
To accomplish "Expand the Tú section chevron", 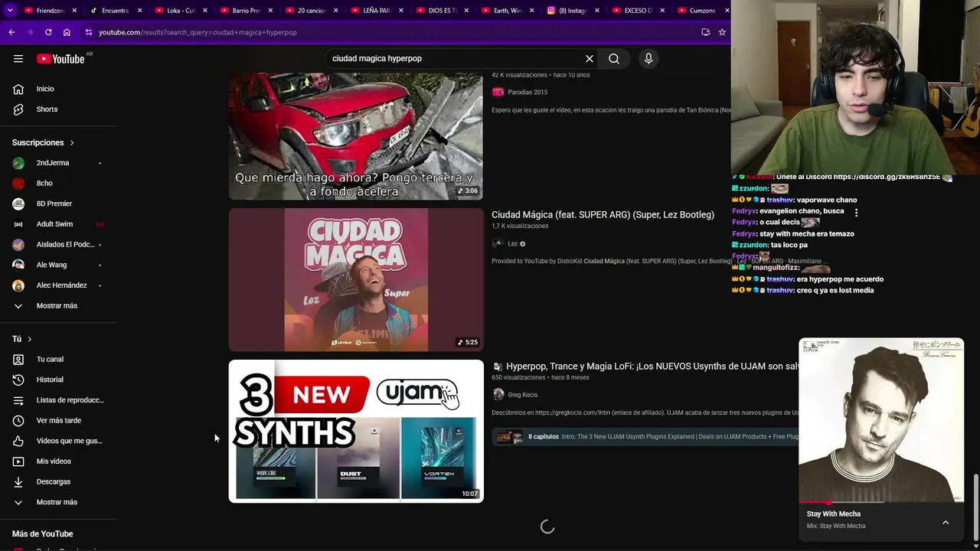I will 30,339.
